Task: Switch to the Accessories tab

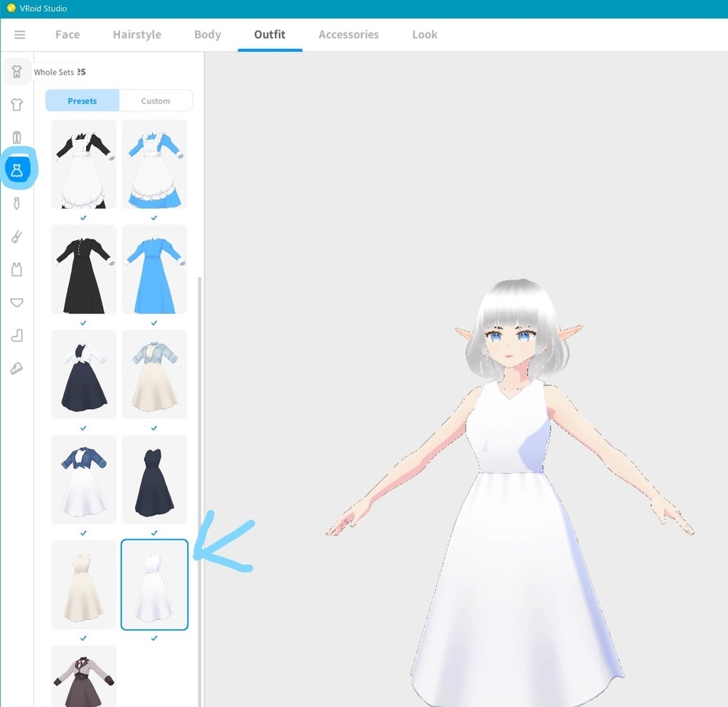Action: 348,34
